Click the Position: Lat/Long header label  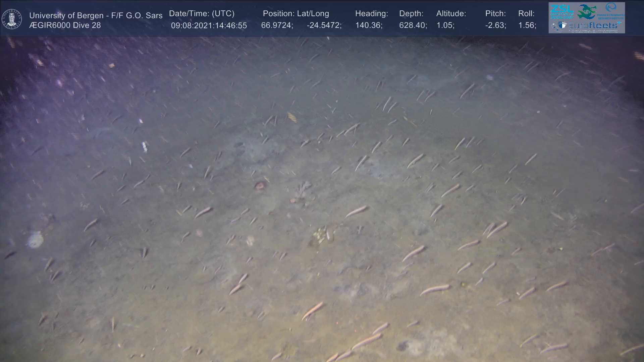296,13
